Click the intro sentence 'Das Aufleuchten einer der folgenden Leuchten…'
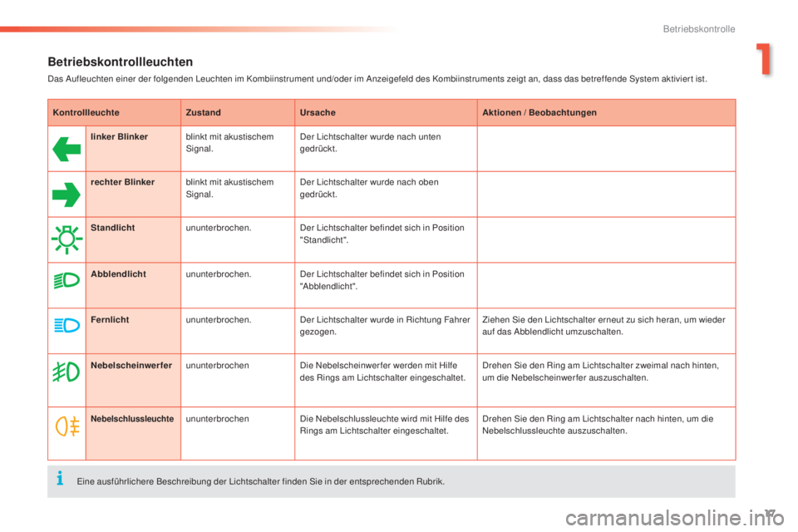Screen dimensions: 798x532 (x=377, y=79)
